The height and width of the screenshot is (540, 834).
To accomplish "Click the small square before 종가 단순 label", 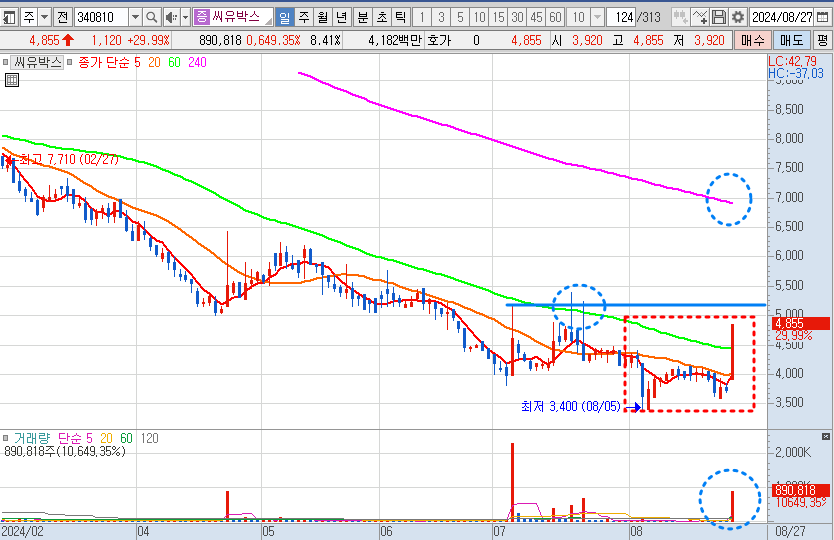I will pos(69,62).
